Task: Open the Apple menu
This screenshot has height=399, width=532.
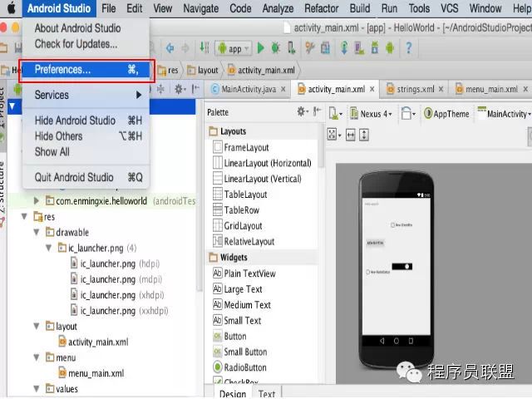Action: [x=11, y=8]
